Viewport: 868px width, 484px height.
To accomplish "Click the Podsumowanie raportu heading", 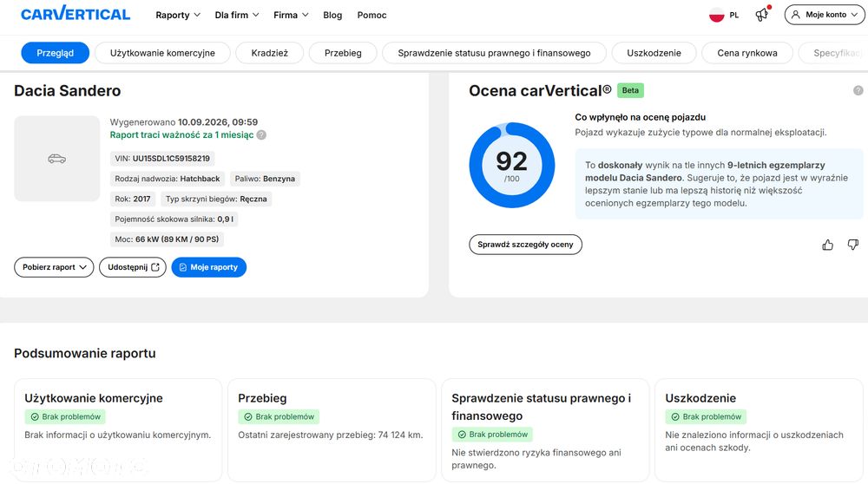I will tap(85, 353).
